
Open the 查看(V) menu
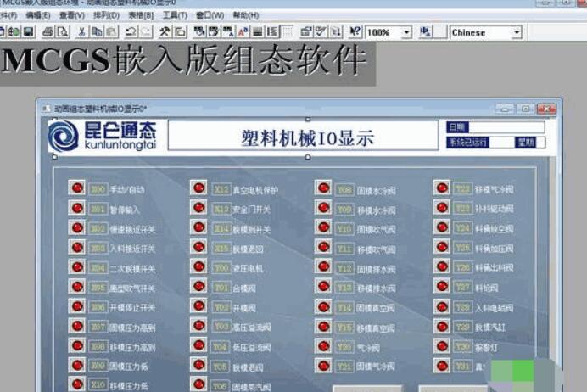point(72,15)
